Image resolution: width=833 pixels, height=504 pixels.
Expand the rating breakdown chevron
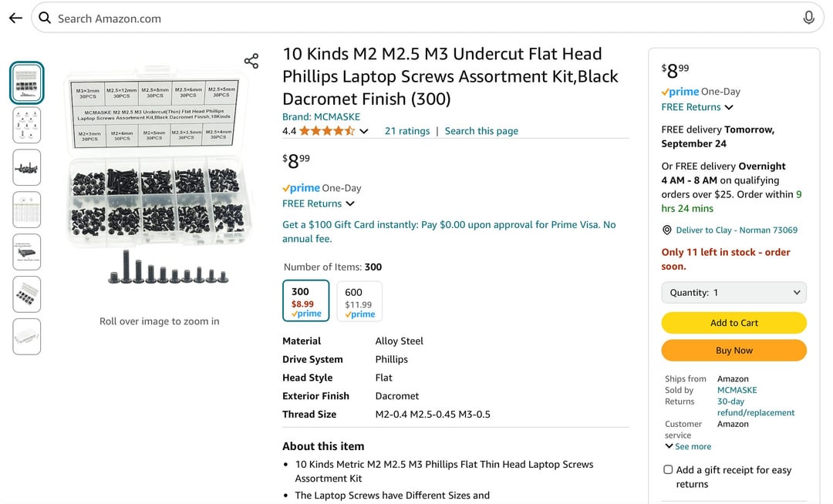pos(364,131)
